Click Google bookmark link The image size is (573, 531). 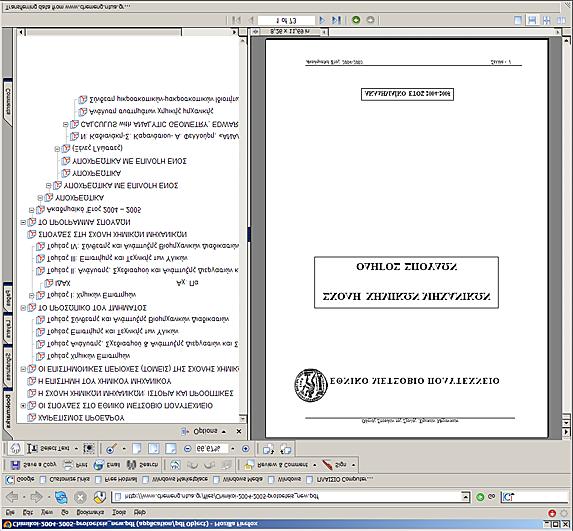pyautogui.click(x=20, y=479)
